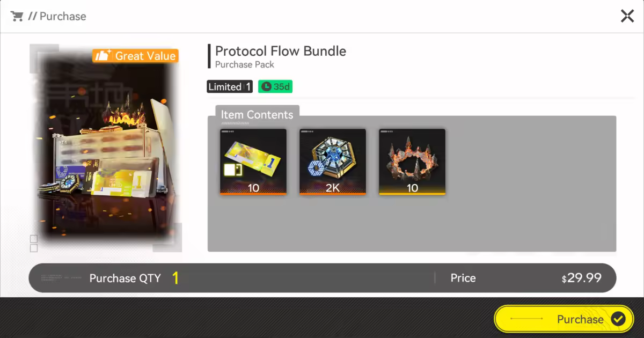
Task: Click the Protocol Flow Bundle title
Action: 280,52
